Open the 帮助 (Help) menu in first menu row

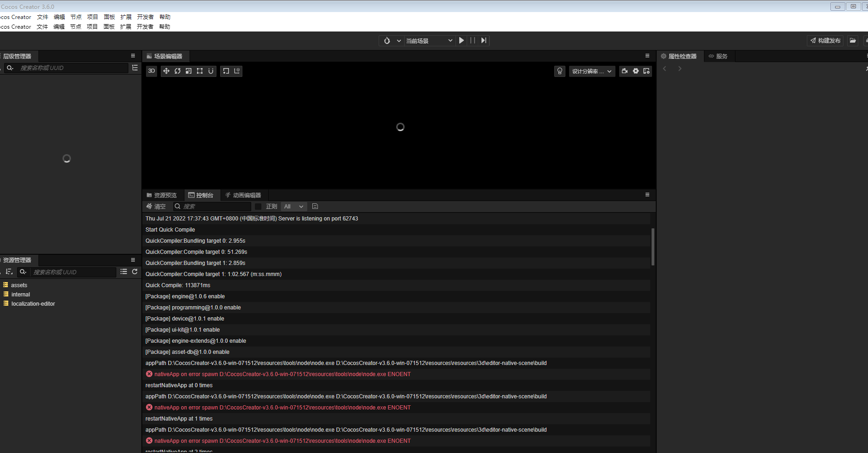pyautogui.click(x=165, y=17)
